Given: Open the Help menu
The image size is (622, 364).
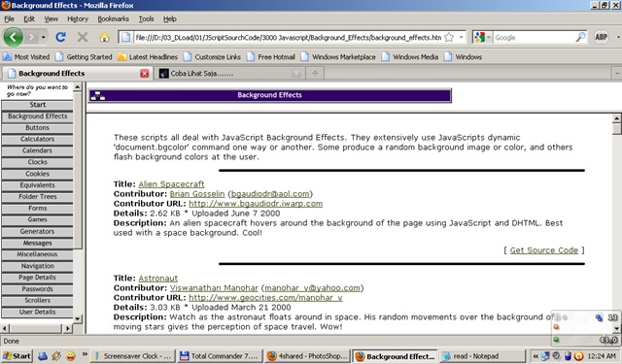Looking at the screenshot, I should [170, 18].
